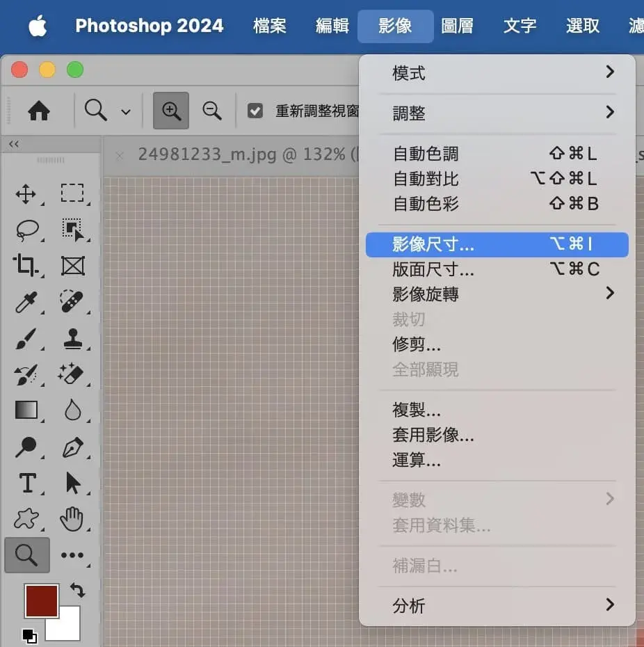644x647 pixels.
Task: Select the Move tool
Action: pos(26,193)
